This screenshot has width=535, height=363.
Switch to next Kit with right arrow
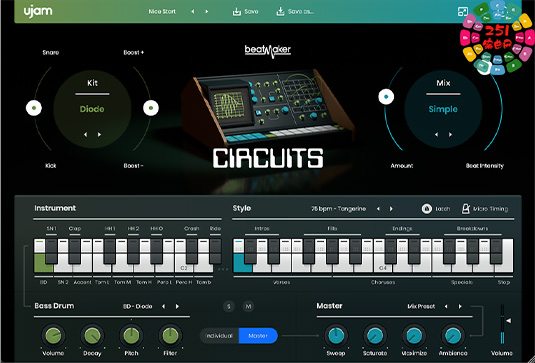pos(99,135)
